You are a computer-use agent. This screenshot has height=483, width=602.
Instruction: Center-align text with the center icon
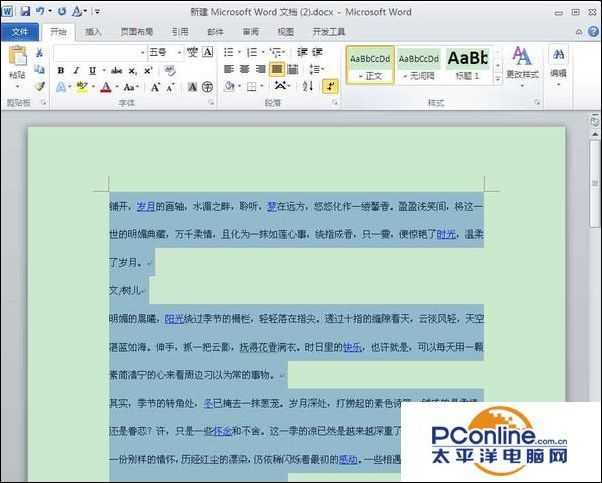[x=245, y=70]
